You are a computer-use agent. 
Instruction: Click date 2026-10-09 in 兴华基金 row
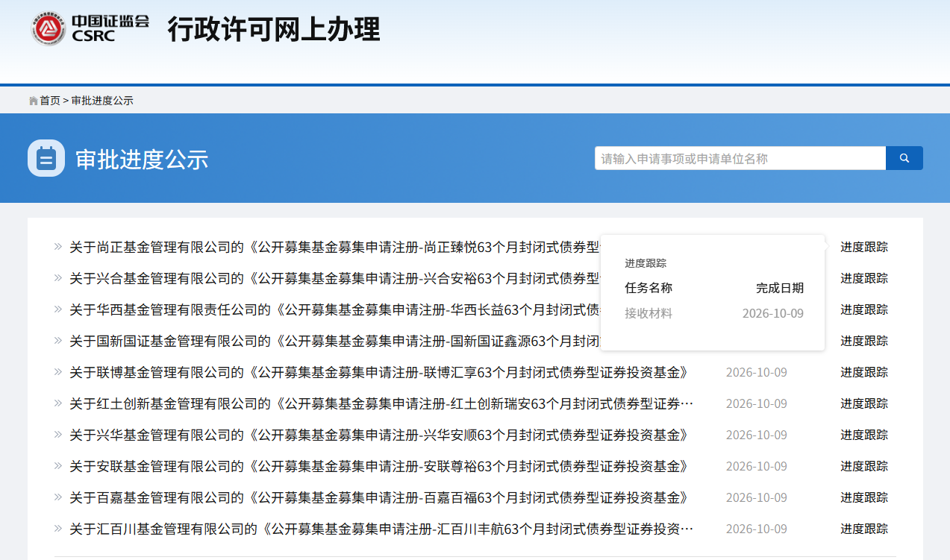click(x=756, y=435)
